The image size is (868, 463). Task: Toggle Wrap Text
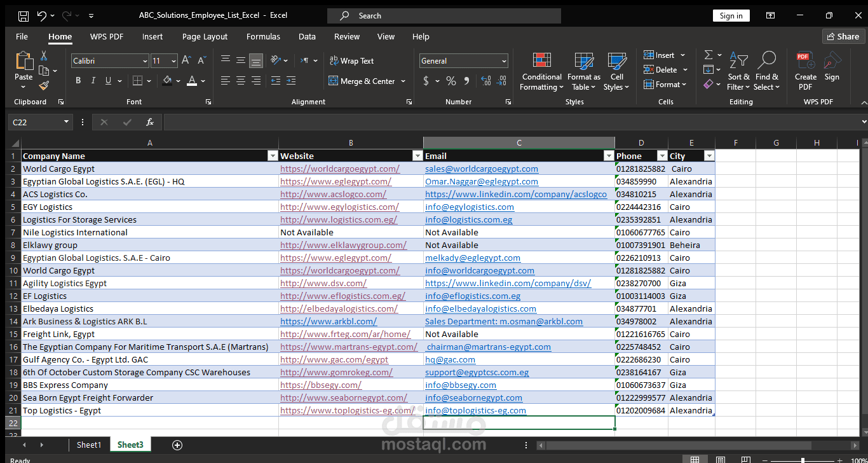coord(351,60)
